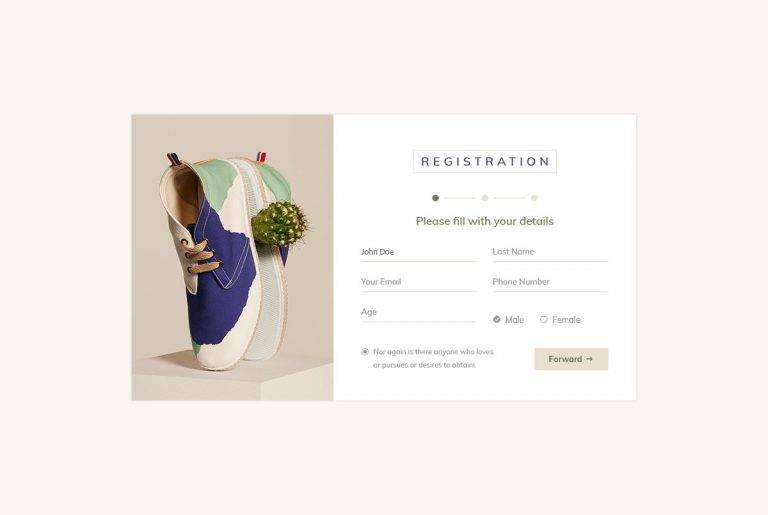
Task: Click the "Nor again is there anyone" agreement text
Action: click(432, 358)
